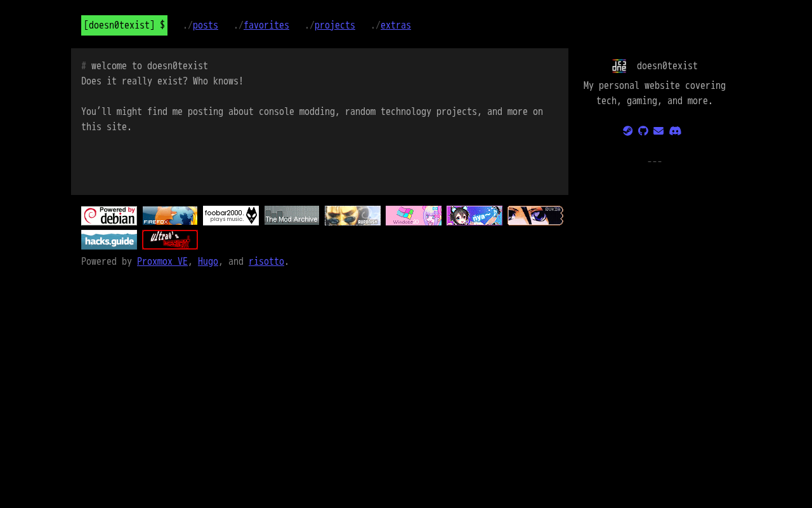Click "Does it really exist? Who knows!" text
Screen dimensions: 812x508
162,81
